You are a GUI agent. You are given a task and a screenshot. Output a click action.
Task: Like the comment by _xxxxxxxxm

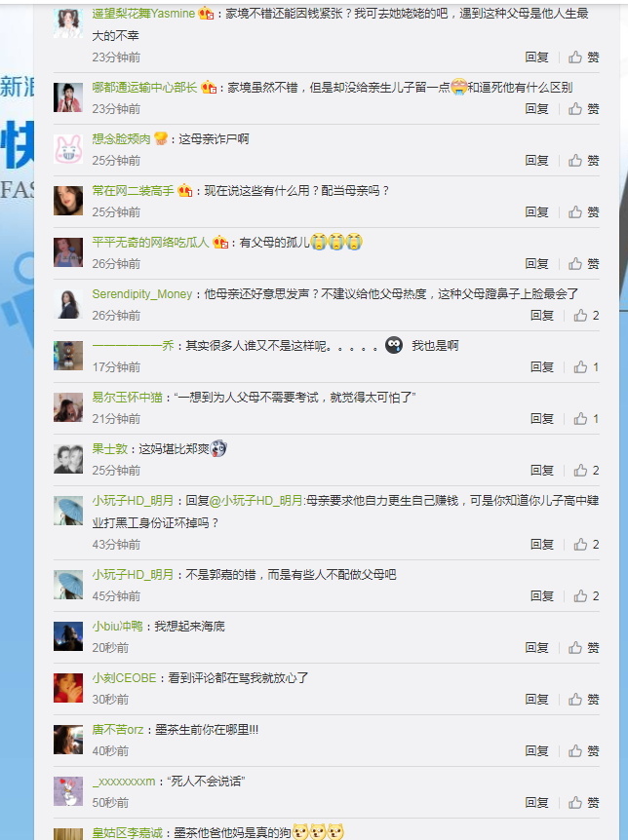click(x=583, y=803)
